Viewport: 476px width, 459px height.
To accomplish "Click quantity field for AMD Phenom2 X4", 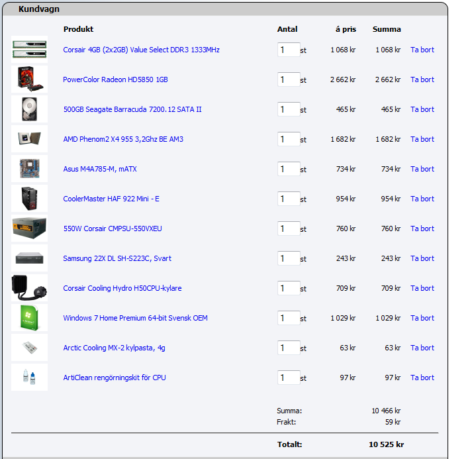I will click(x=288, y=139).
